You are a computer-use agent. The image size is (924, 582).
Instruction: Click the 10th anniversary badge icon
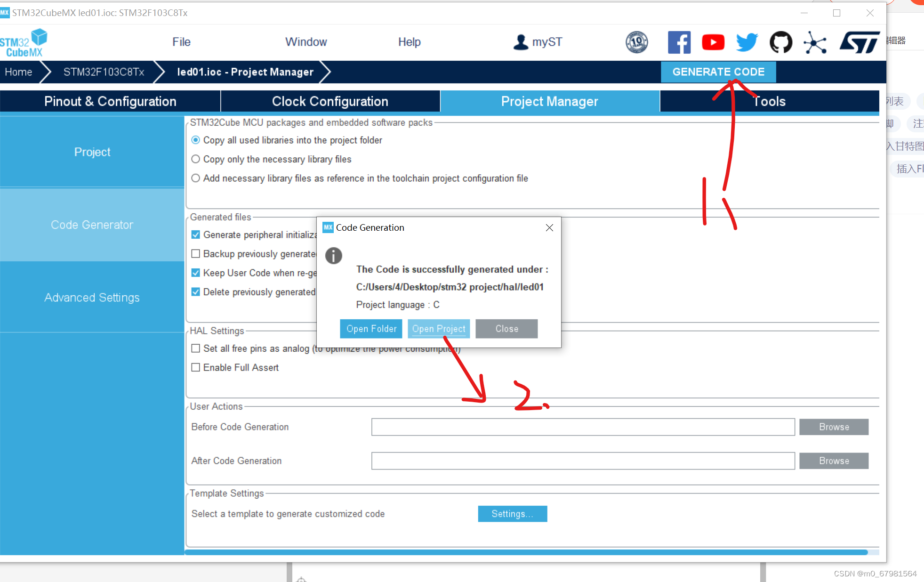point(637,42)
